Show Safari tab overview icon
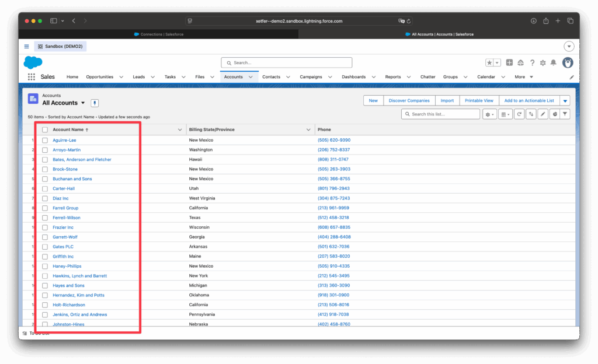This screenshot has width=598, height=364. pyautogui.click(x=570, y=21)
